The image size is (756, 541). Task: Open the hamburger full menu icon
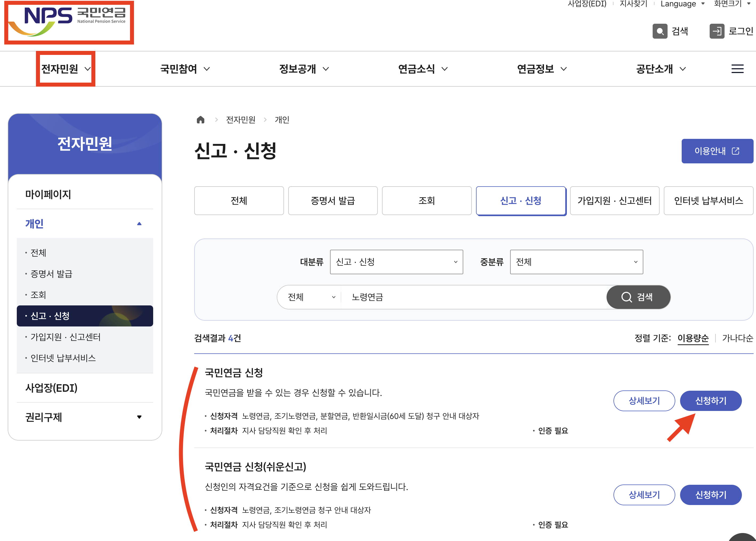pyautogui.click(x=737, y=69)
